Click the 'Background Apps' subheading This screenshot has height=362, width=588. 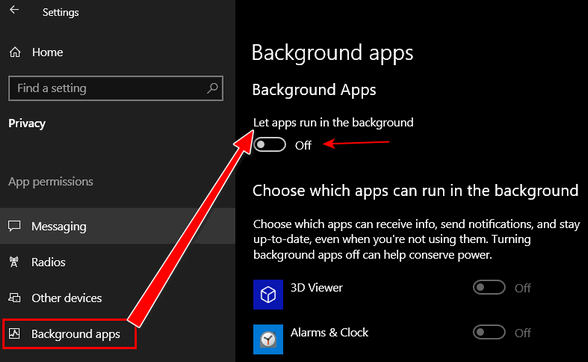[314, 90]
